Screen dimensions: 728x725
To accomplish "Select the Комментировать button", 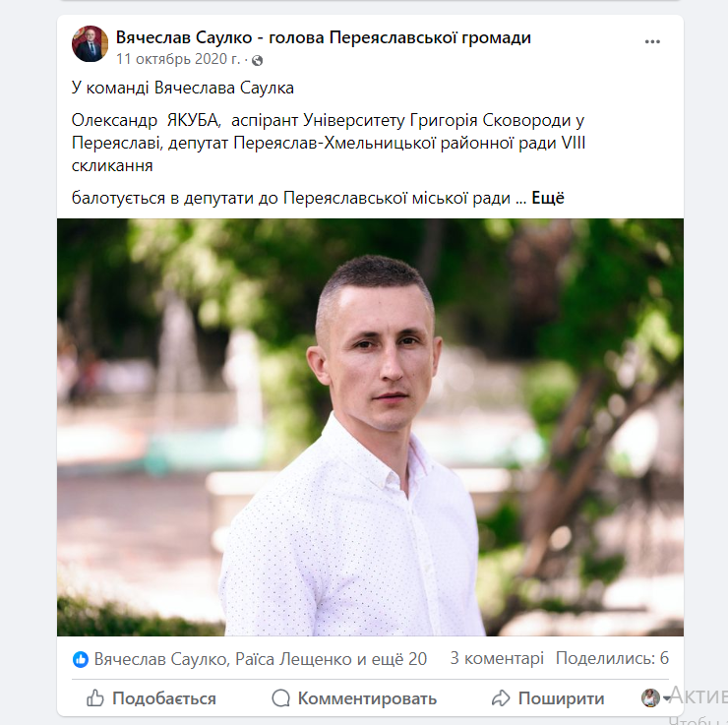I will 354,698.
